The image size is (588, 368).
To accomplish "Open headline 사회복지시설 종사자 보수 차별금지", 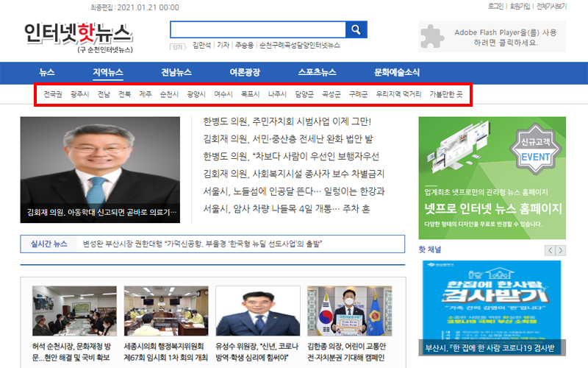I will click(x=294, y=174).
